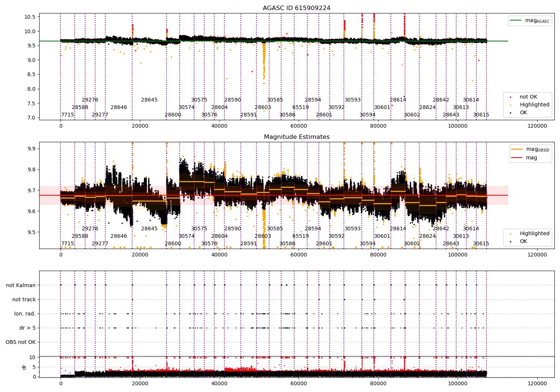
Task: Click obsid label '29276' in top plot
Action: [90, 100]
